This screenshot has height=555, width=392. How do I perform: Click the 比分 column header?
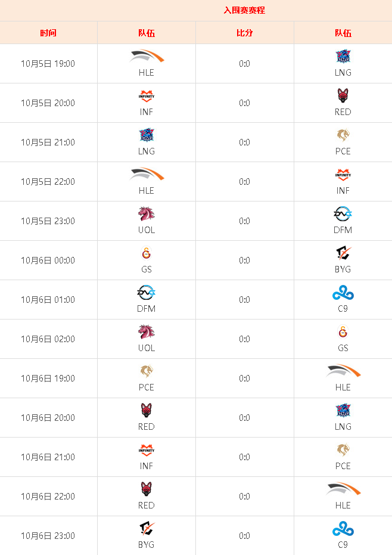(x=244, y=33)
